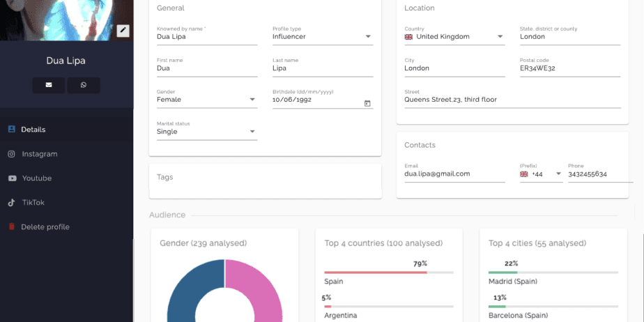Click the Contacts card heading
Image resolution: width=644 pixels, height=322 pixels.
coord(420,145)
